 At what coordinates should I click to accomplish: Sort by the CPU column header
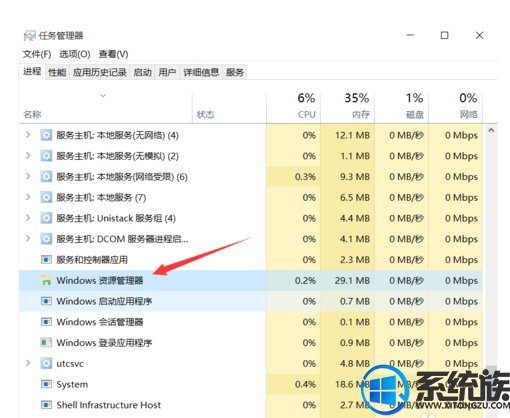point(293,107)
